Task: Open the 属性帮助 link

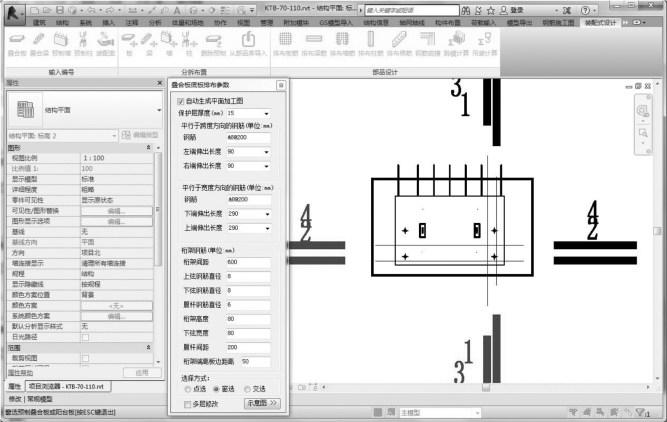Action: pyautogui.click(x=20, y=373)
